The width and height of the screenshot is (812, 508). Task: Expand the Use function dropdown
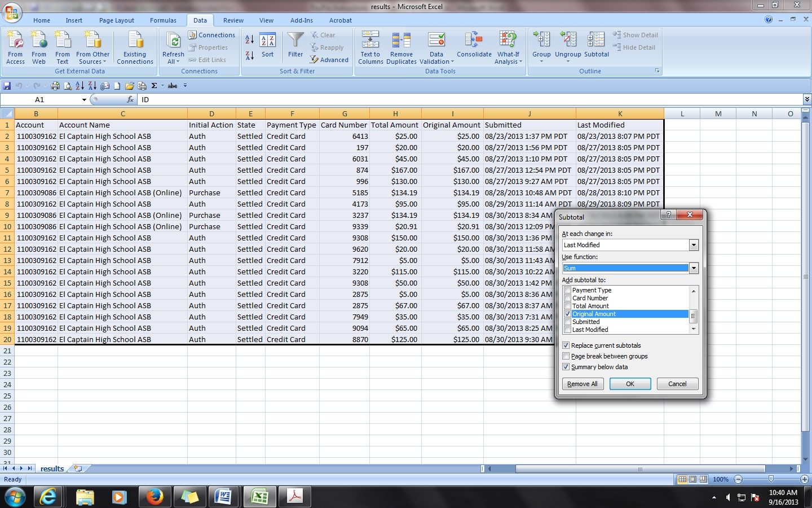[x=694, y=268]
